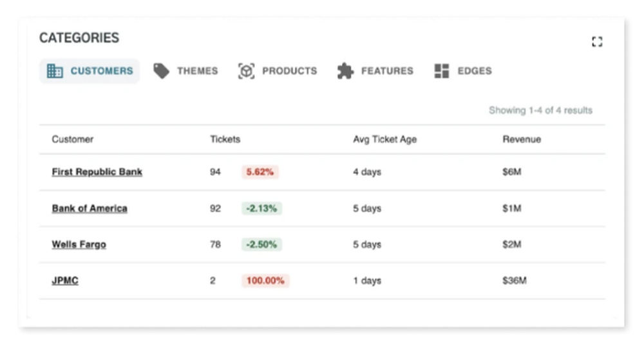The width and height of the screenshot is (644, 348).
Task: Open the Bank of America link
Action: (x=90, y=208)
